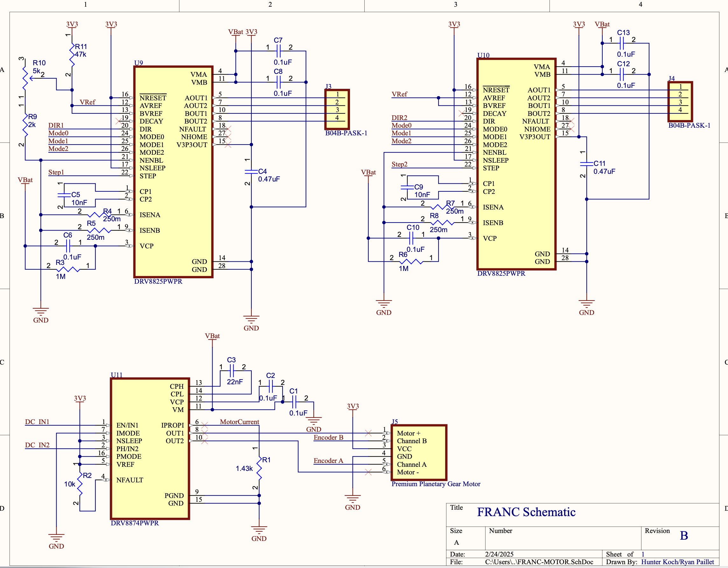Select the J5 Premium Planetary Gear Motor connector
This screenshot has width=728, height=568.
tap(419, 452)
